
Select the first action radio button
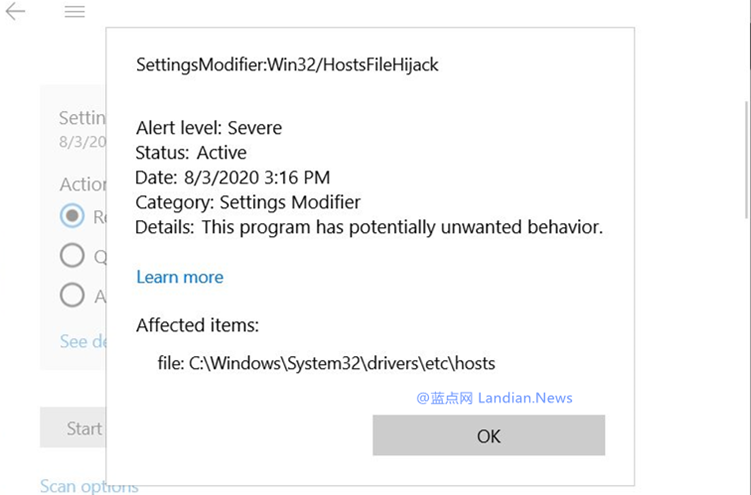click(72, 215)
